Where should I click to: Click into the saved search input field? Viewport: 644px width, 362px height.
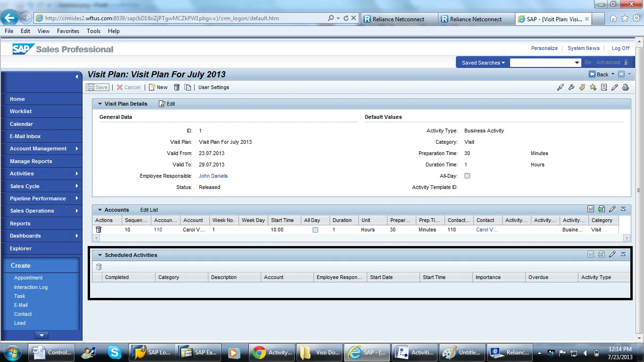pos(542,63)
